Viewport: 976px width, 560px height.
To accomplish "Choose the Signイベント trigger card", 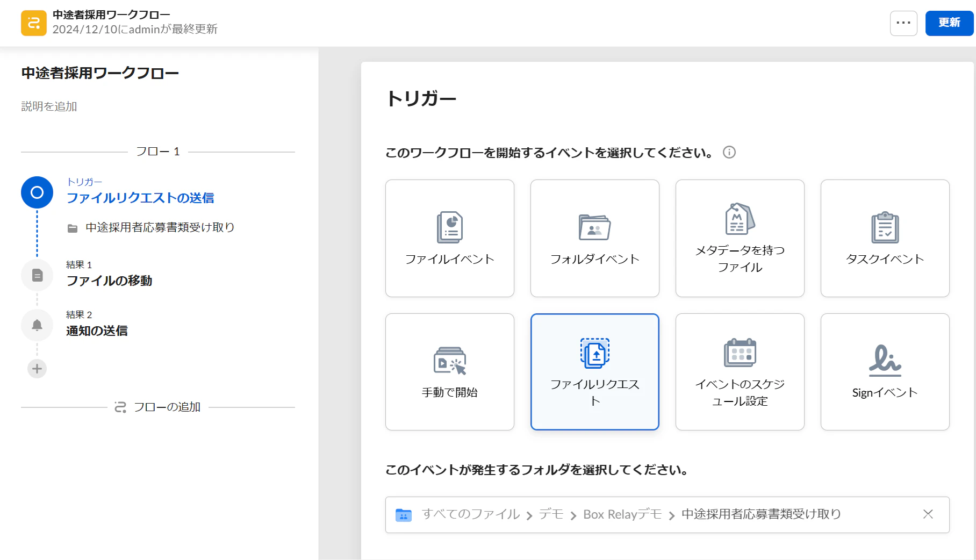I will (x=885, y=372).
